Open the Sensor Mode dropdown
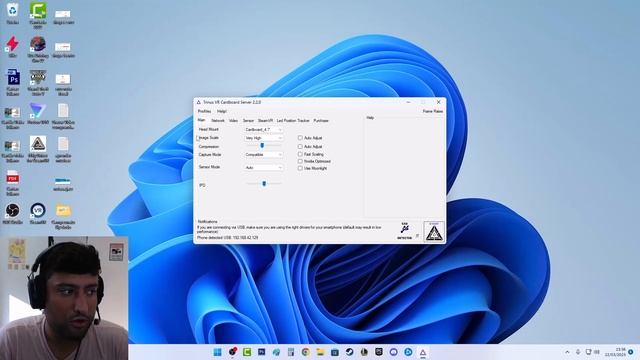This screenshot has height=360, width=640. (x=263, y=167)
